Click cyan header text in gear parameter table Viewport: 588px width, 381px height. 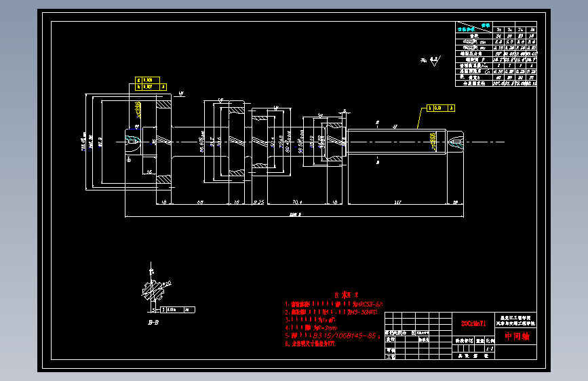tap(473, 27)
